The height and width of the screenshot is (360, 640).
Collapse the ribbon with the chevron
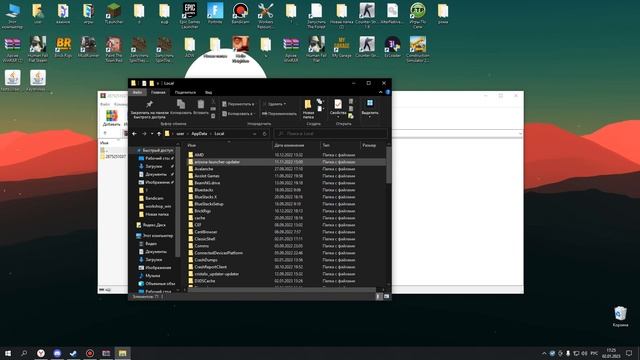(x=380, y=92)
